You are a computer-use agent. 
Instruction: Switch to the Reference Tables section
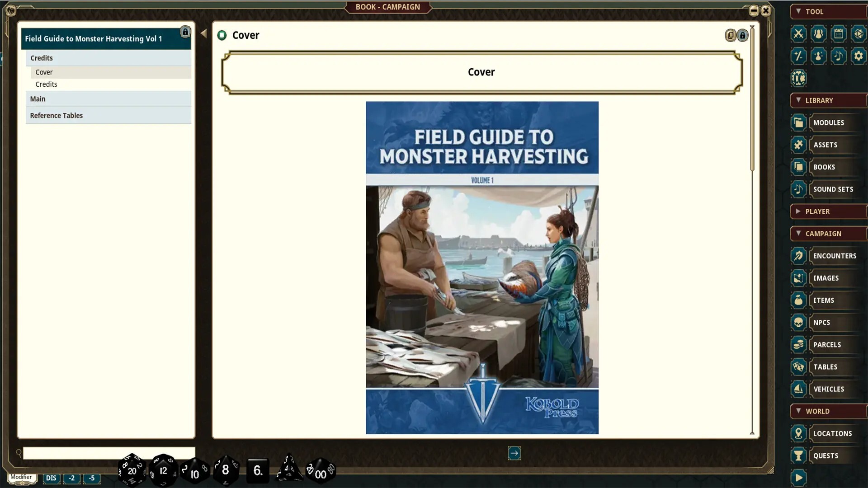(x=56, y=115)
